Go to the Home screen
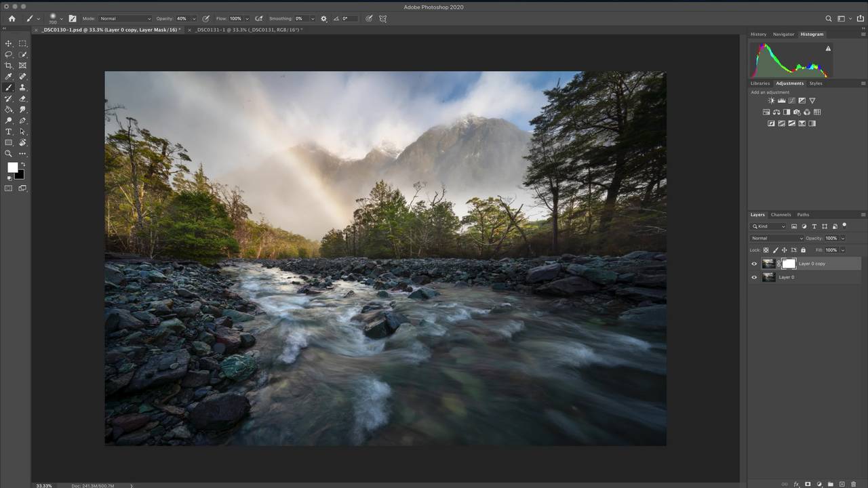 pyautogui.click(x=12, y=19)
